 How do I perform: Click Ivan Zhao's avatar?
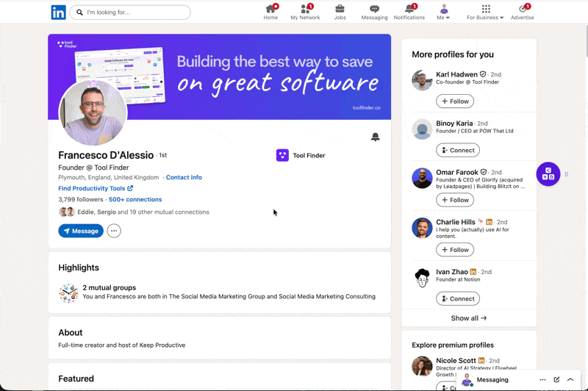422,278
